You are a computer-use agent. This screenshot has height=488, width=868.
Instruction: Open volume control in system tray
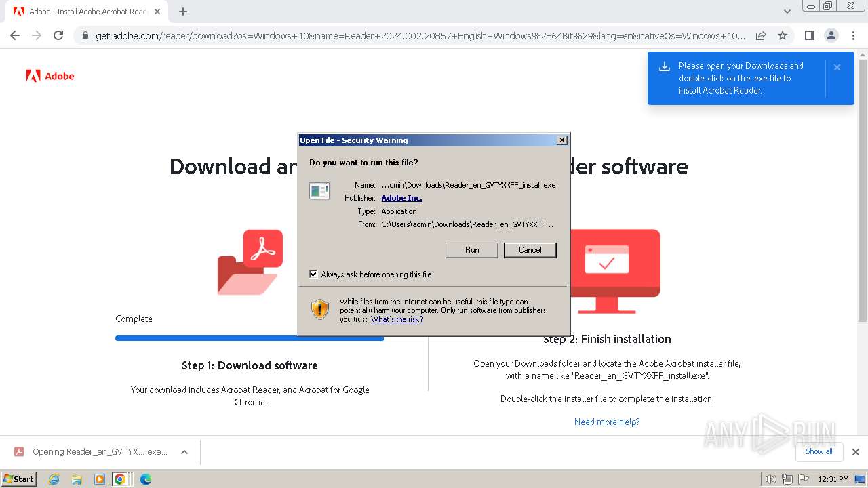point(771,479)
